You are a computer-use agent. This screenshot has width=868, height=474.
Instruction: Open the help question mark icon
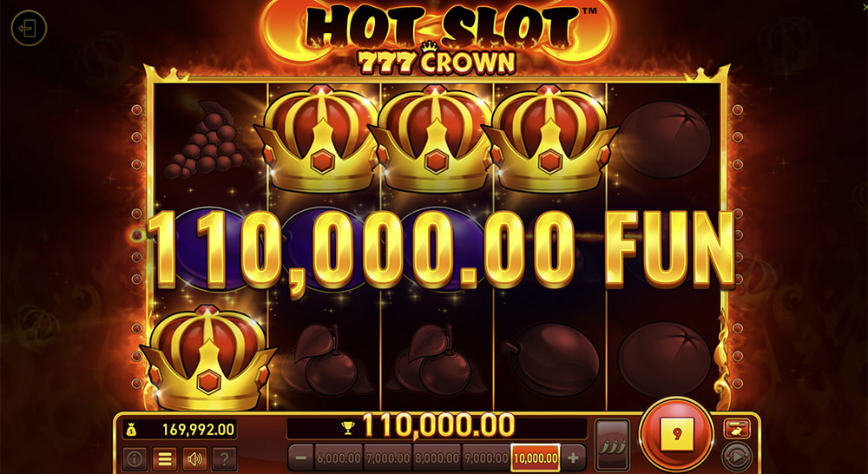225,459
